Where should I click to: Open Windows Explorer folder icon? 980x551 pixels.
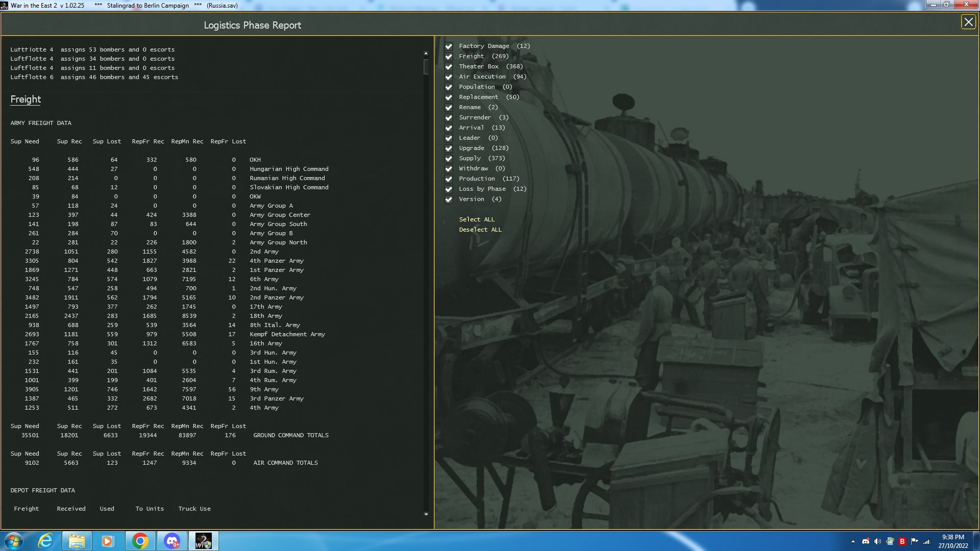pyautogui.click(x=77, y=541)
